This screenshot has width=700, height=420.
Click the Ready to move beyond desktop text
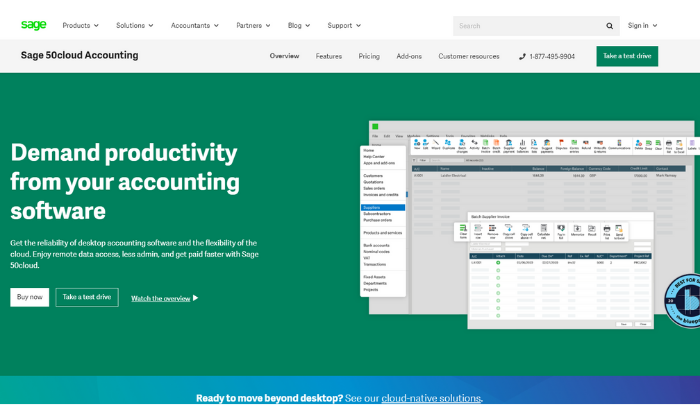pos(269,398)
